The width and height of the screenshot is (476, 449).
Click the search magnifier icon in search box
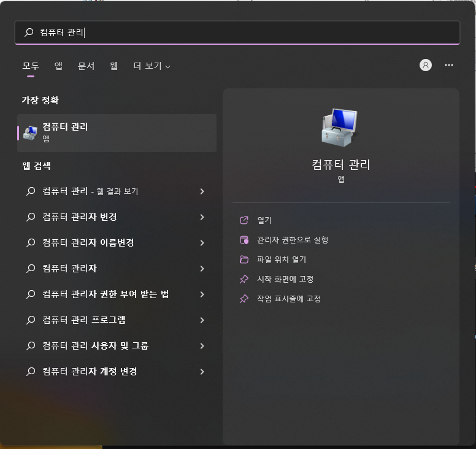[x=29, y=32]
